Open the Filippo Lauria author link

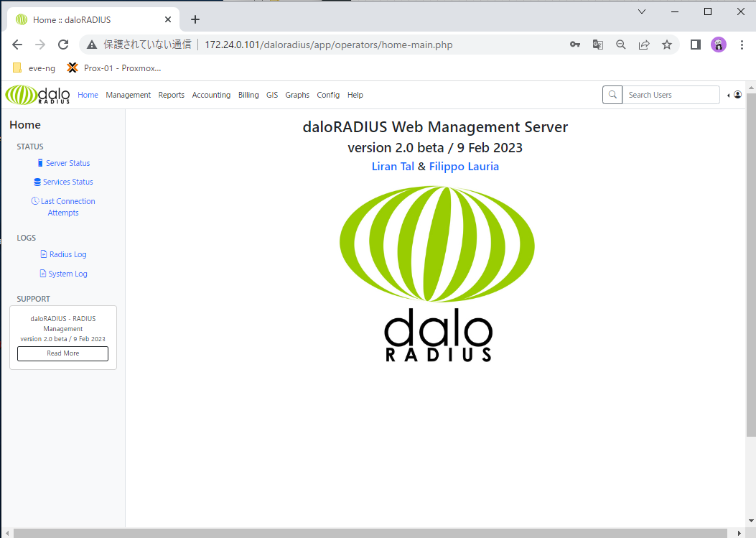pos(464,167)
